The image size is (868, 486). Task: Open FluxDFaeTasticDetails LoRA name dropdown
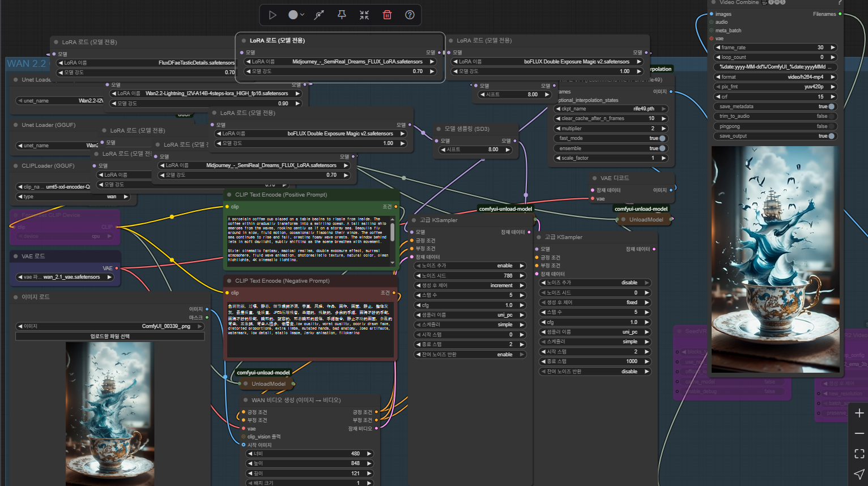click(146, 63)
